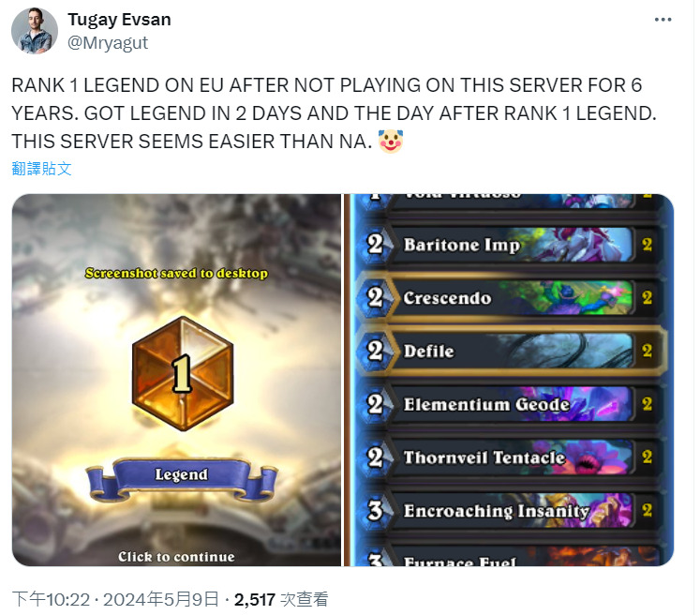Select the Defile card row
This screenshot has width=700, height=615.
(x=511, y=351)
